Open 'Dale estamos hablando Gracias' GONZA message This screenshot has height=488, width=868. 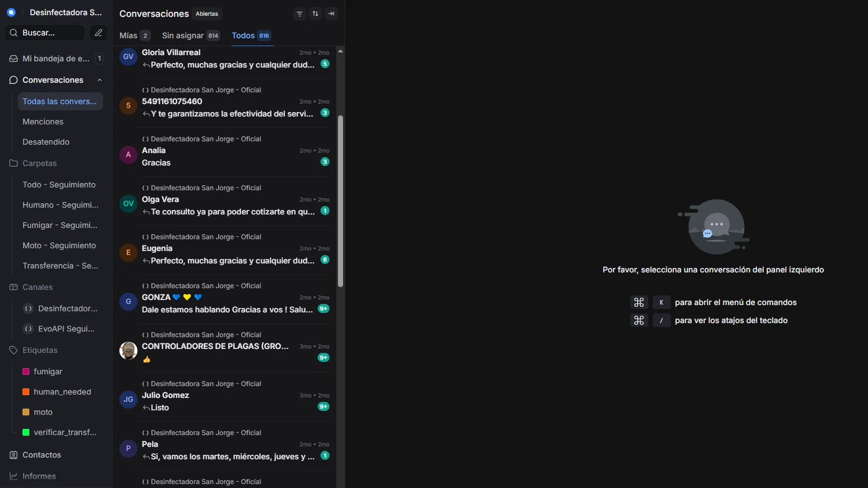click(x=224, y=299)
